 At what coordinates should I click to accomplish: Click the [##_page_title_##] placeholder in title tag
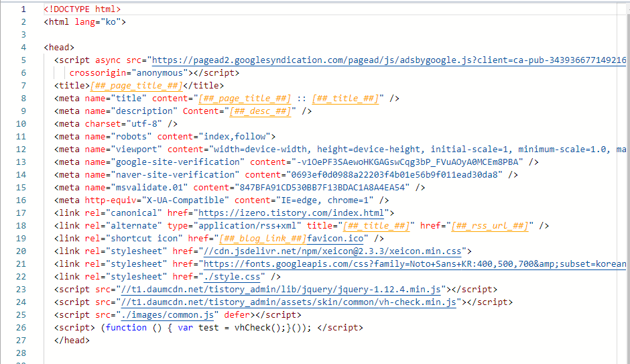click(x=136, y=86)
